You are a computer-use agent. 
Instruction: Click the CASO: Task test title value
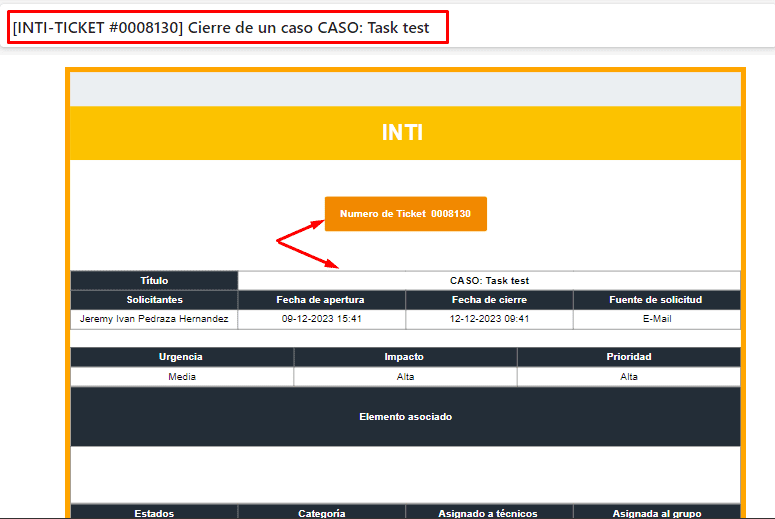(489, 281)
